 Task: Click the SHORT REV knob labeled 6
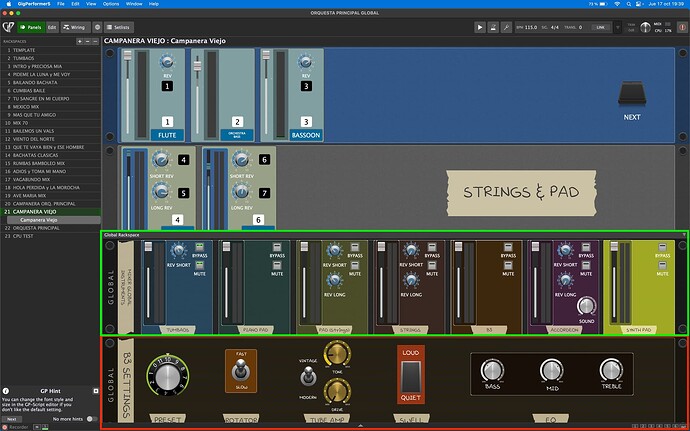[241, 160]
